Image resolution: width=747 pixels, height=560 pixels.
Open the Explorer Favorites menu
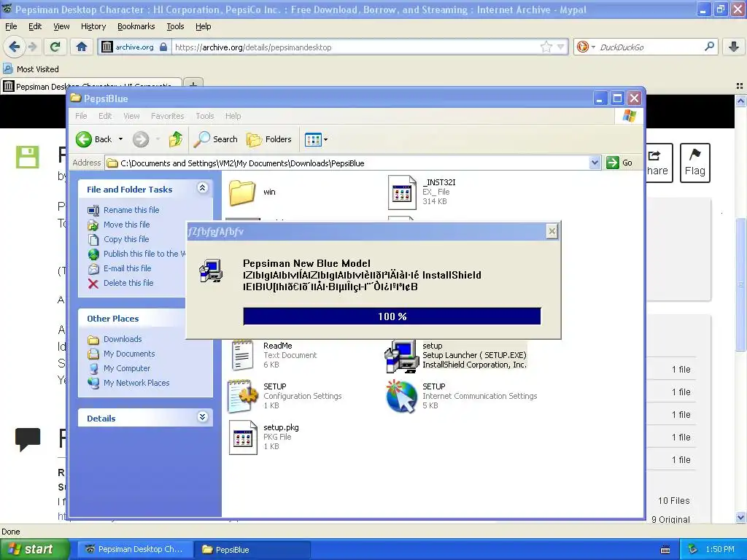(167, 116)
